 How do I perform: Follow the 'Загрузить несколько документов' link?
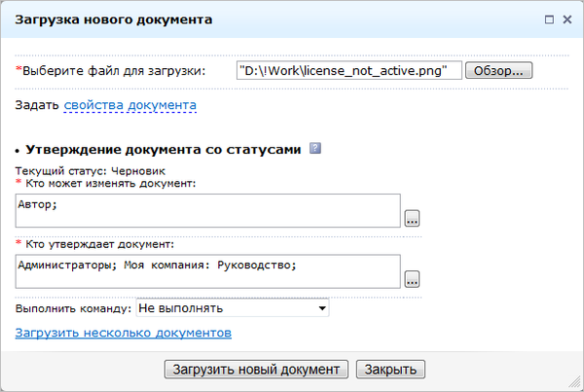[x=123, y=333]
